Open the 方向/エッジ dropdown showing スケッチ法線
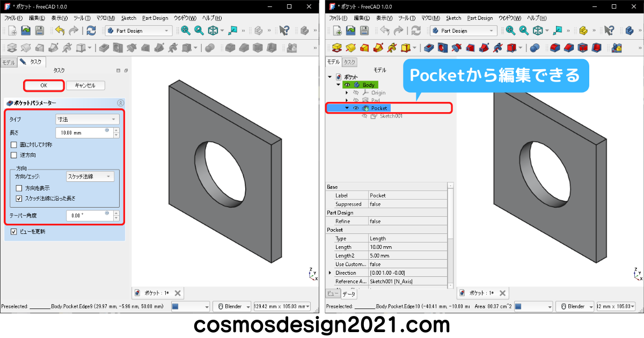Image resolution: width=644 pixels, height=338 pixels. click(90, 176)
